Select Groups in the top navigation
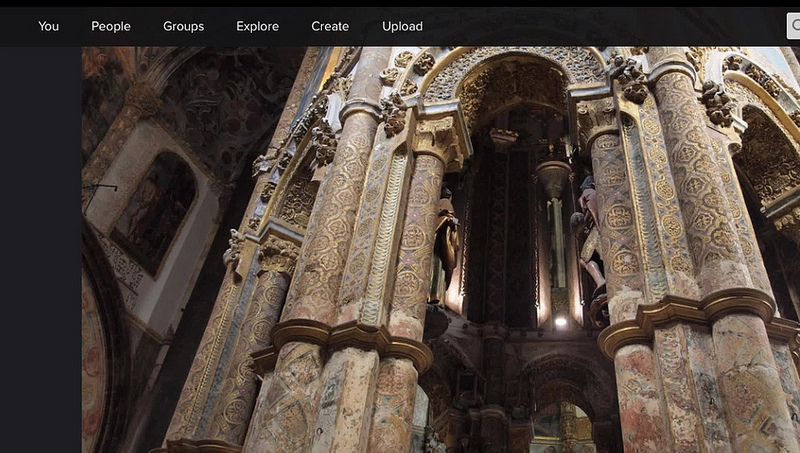Screen dimensions: 800x453 183,26
